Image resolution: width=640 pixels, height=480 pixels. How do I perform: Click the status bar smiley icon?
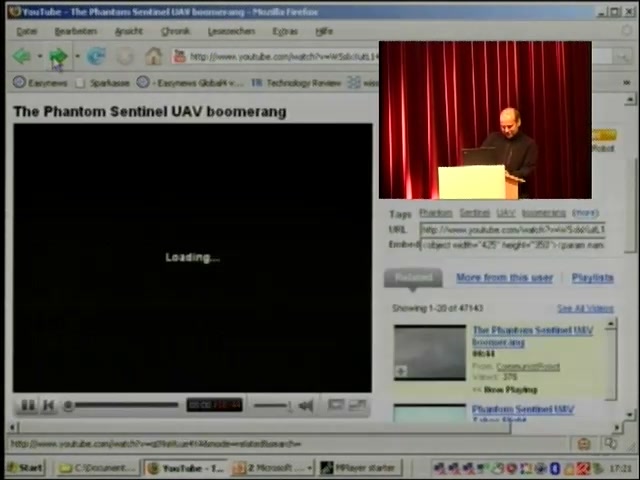(x=584, y=444)
